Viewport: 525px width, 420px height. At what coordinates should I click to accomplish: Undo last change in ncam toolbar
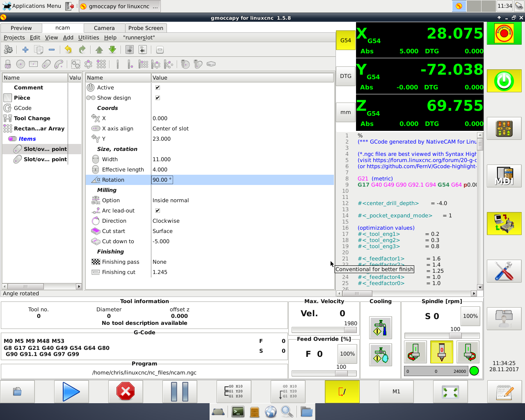68,50
